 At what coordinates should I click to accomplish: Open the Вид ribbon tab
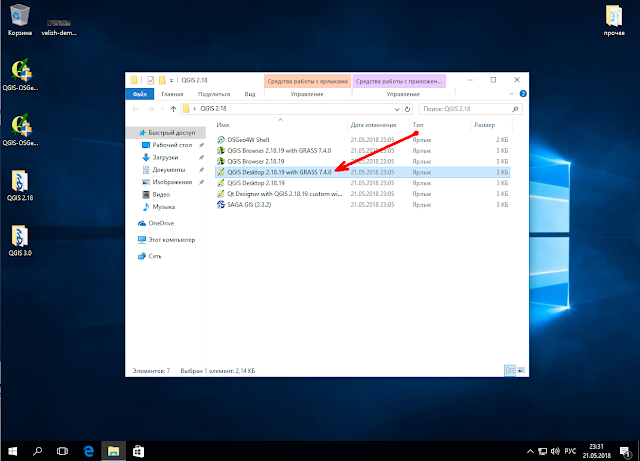tap(250, 94)
